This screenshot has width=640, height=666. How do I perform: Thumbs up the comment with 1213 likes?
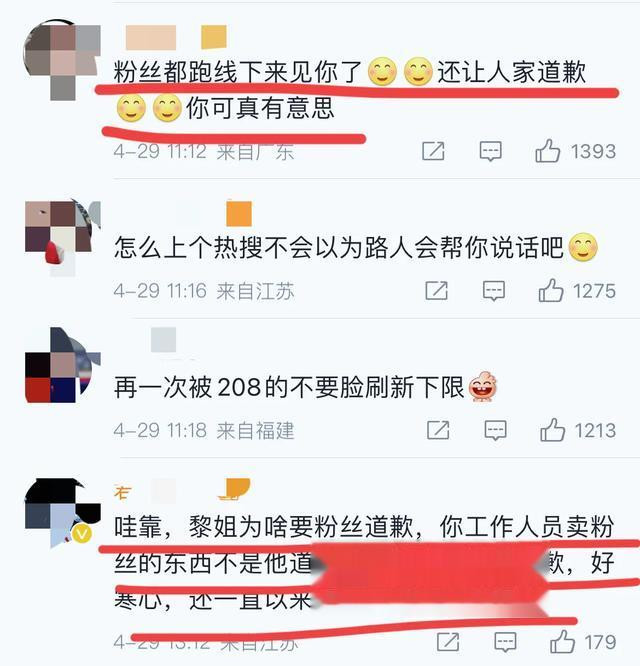(x=553, y=430)
